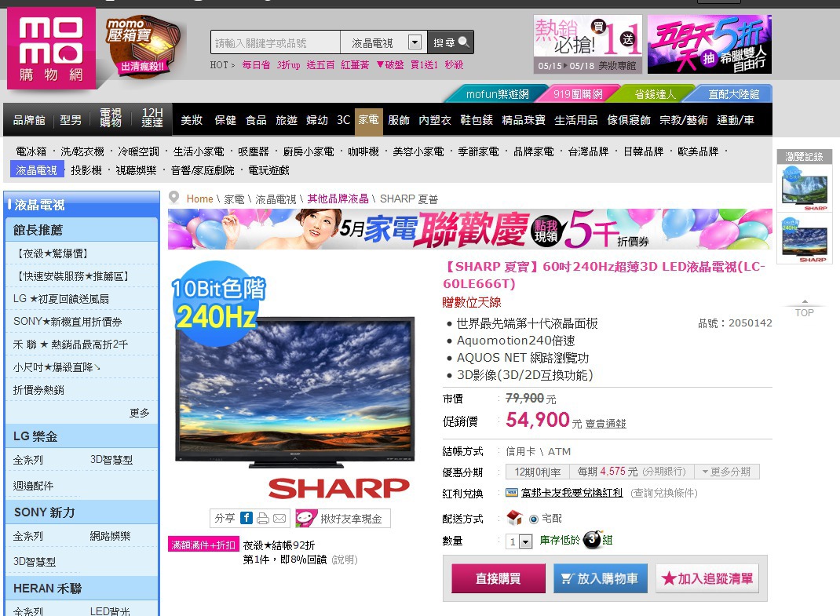Open the 美妝 navigation menu item
This screenshot has height=616, width=840.
[x=192, y=119]
